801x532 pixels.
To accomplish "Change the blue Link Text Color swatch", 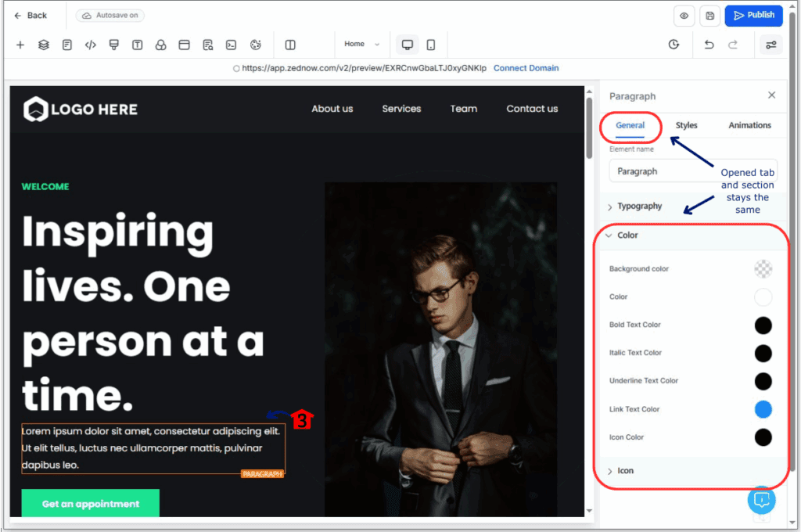I will point(763,409).
